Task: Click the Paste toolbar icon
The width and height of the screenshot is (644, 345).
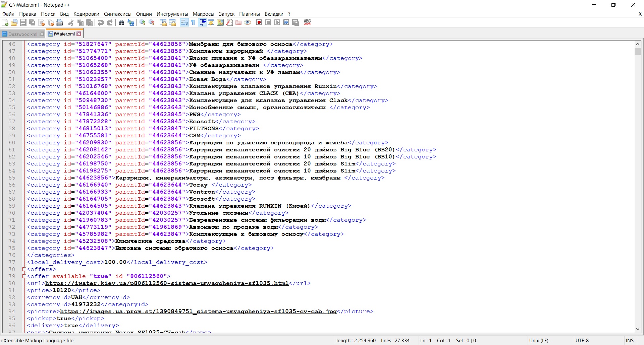Action: tap(89, 22)
